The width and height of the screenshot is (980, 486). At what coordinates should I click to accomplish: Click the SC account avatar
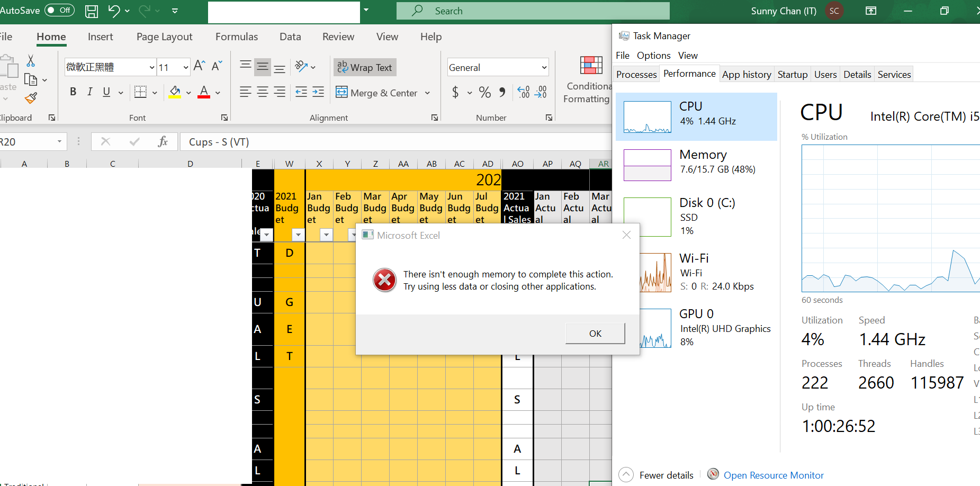(834, 11)
